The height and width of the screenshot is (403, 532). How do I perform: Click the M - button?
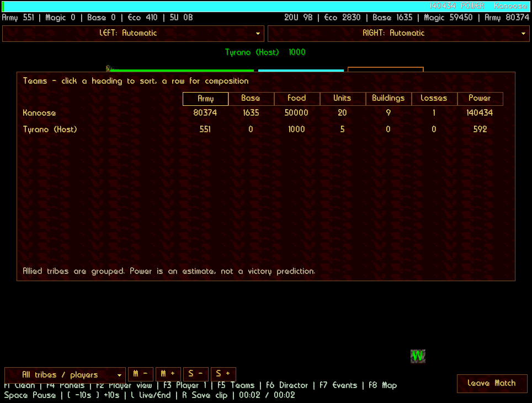point(141,374)
